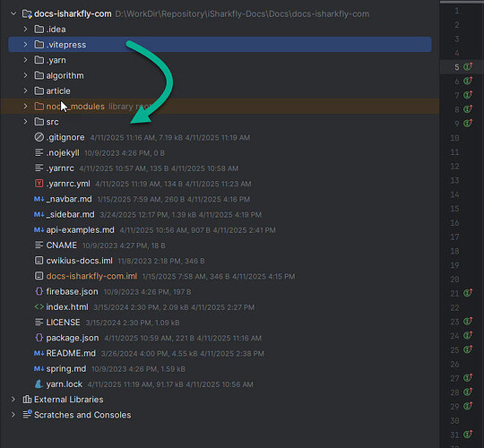This screenshot has width=484, height=448.
Task: Select the docs-isharkfly-com.iml file name
Action: 91,276
